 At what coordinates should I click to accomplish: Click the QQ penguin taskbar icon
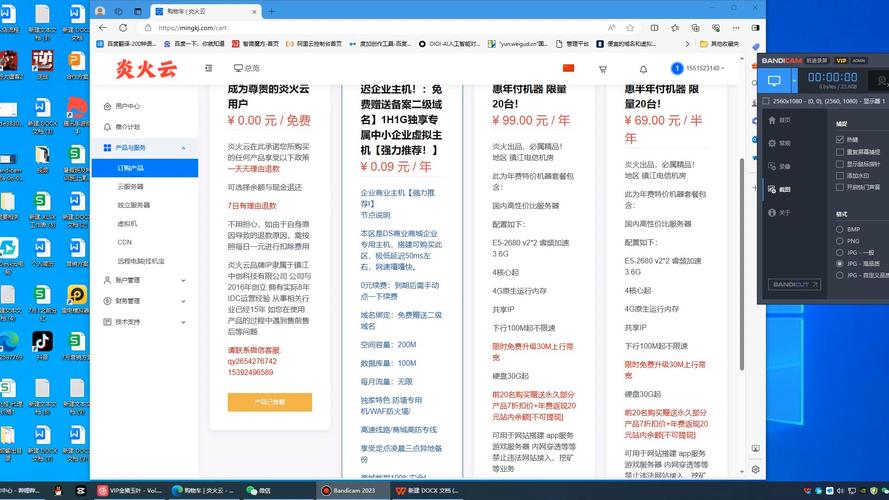point(58,490)
